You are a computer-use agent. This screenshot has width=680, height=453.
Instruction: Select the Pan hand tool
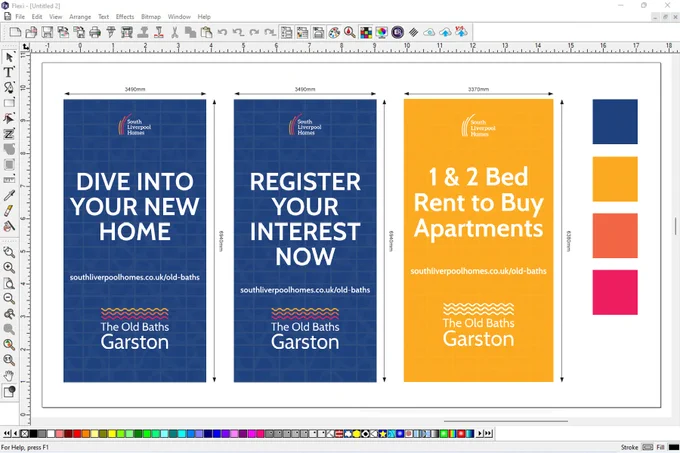pyautogui.click(x=9, y=375)
